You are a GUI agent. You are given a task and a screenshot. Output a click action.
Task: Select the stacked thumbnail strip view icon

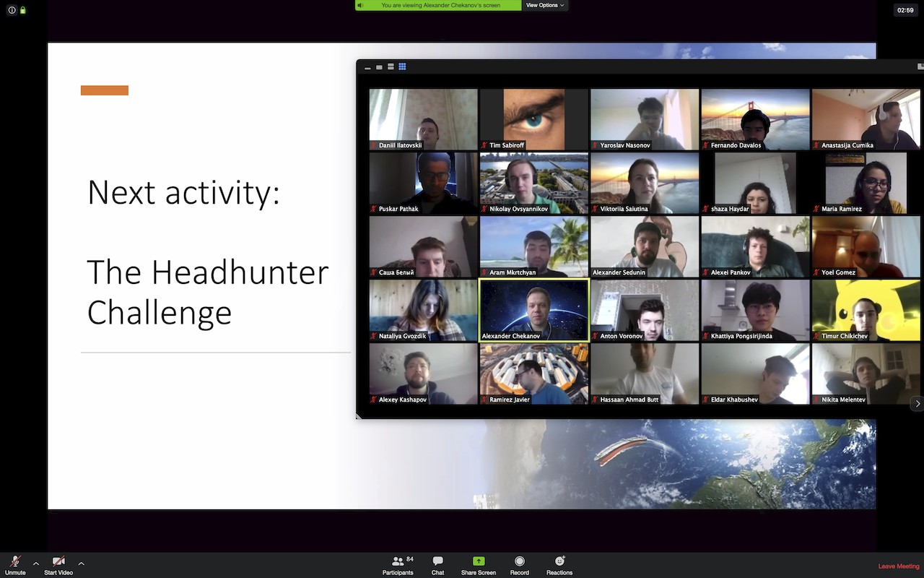tap(391, 66)
